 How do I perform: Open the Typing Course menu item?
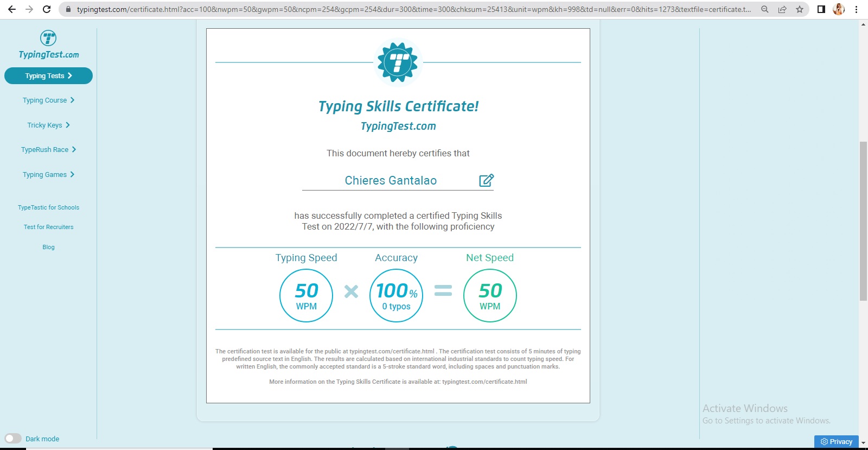[x=48, y=100]
